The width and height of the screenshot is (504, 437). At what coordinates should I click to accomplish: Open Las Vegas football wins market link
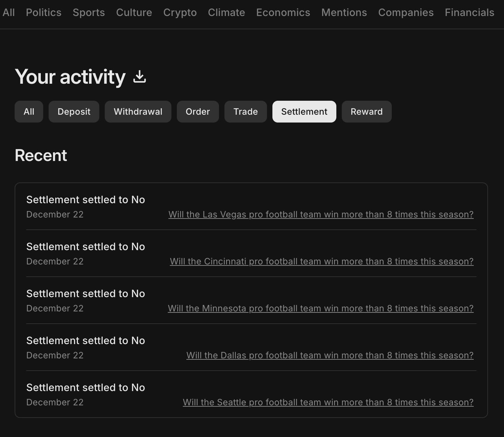pos(321,214)
